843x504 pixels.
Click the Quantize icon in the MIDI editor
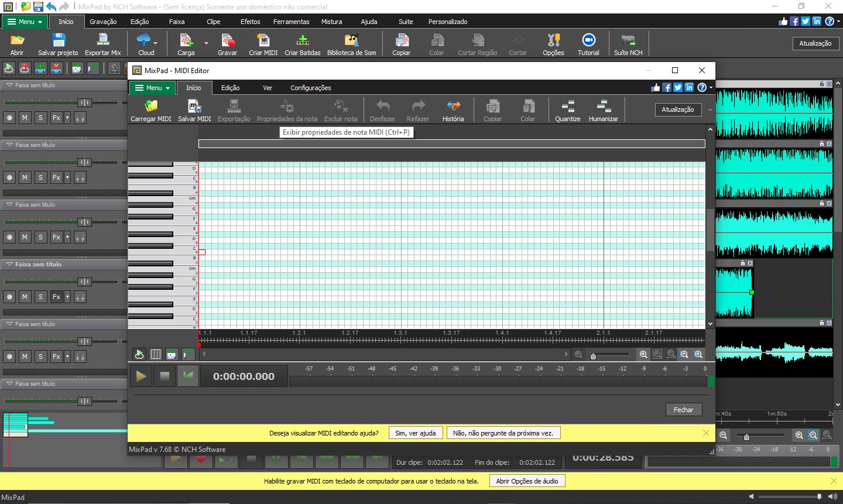(x=567, y=110)
